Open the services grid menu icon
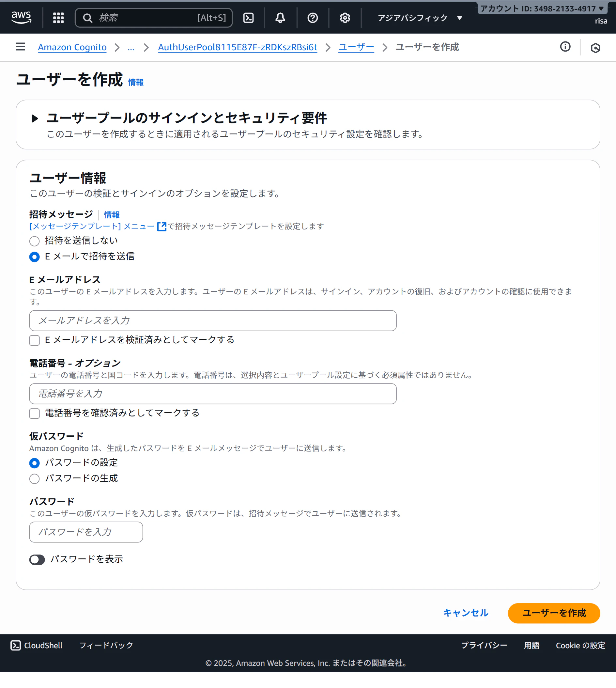The width and height of the screenshot is (616, 688). (x=58, y=18)
